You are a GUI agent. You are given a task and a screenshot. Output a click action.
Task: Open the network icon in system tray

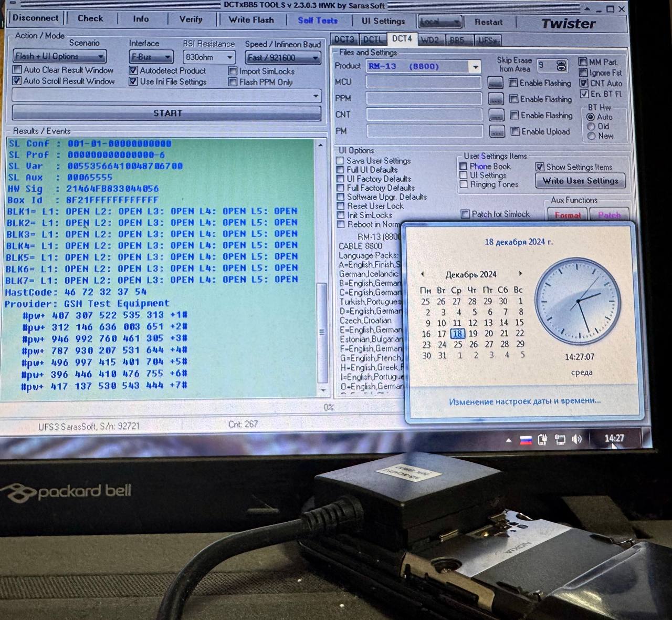pos(560,439)
